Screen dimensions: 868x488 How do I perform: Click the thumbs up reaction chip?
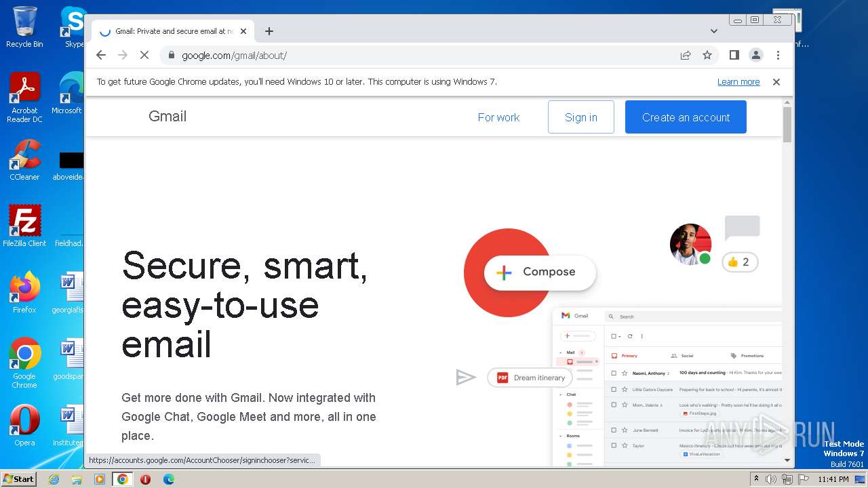point(740,262)
